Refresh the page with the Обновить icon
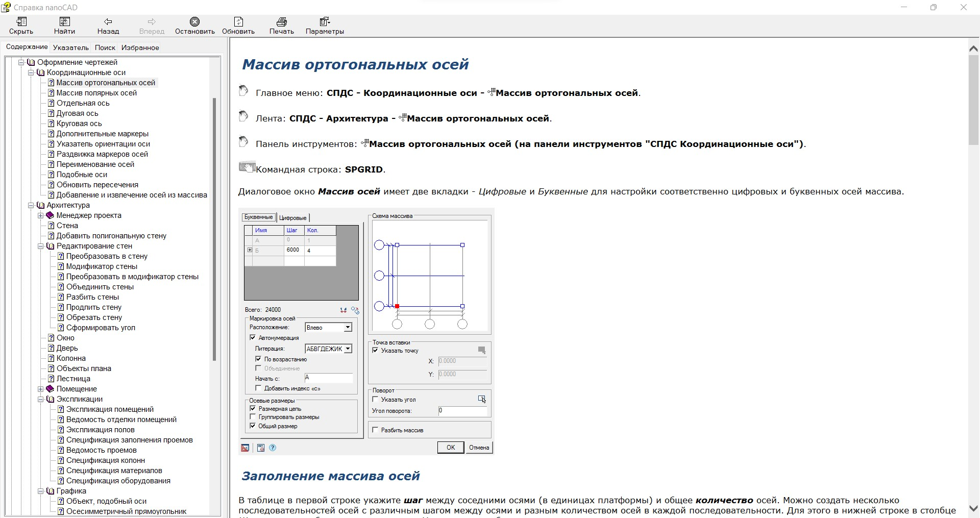The height and width of the screenshot is (518, 980). click(238, 21)
